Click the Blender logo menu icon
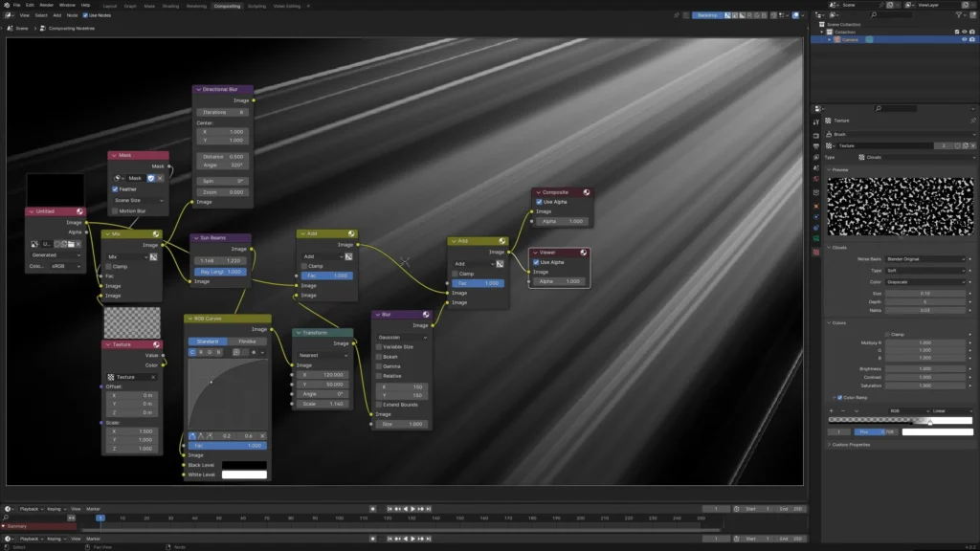 6,6
